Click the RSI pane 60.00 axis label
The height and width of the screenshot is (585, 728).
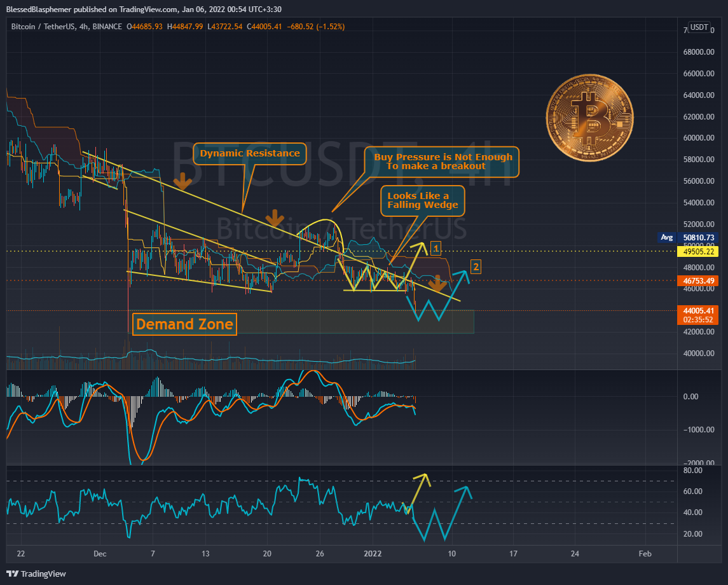click(x=693, y=492)
